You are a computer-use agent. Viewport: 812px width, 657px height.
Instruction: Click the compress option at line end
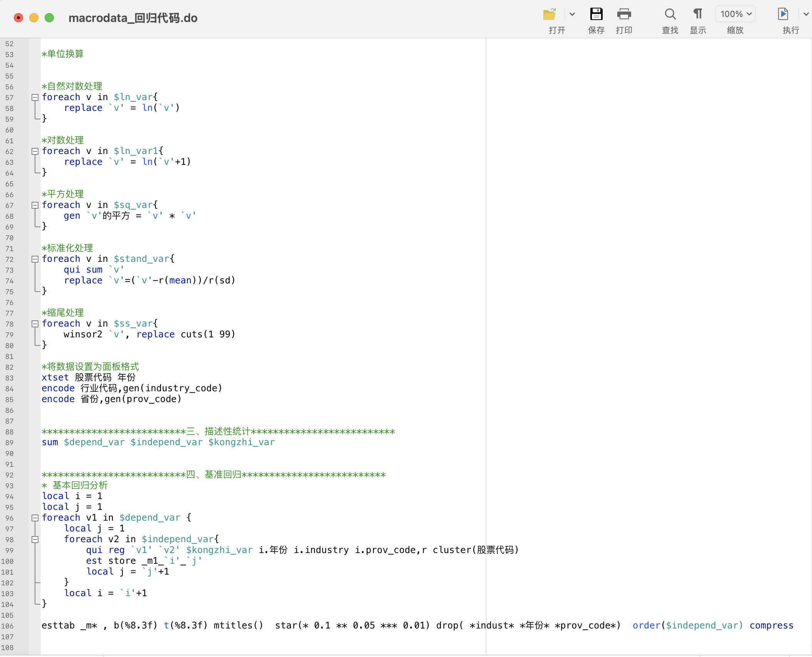pos(772,625)
